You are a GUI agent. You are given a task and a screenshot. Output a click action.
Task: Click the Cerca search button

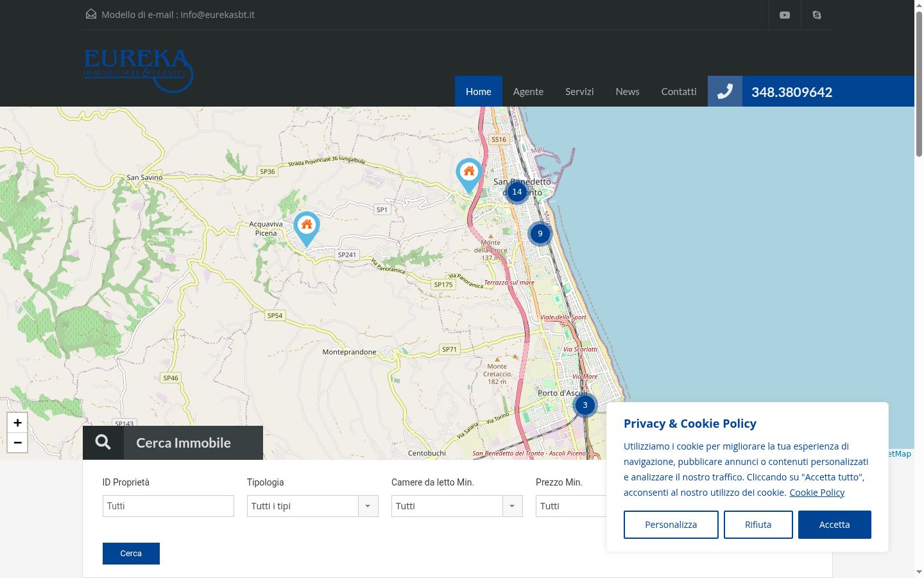tap(131, 554)
